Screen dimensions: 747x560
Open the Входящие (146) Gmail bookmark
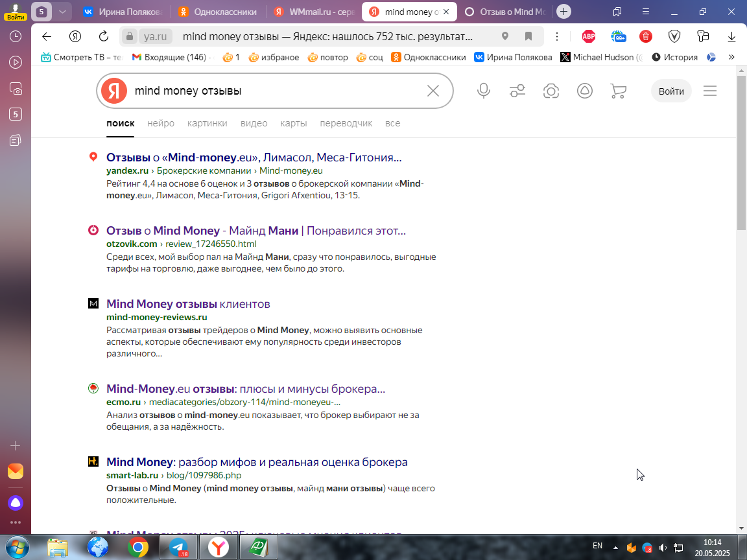171,57
